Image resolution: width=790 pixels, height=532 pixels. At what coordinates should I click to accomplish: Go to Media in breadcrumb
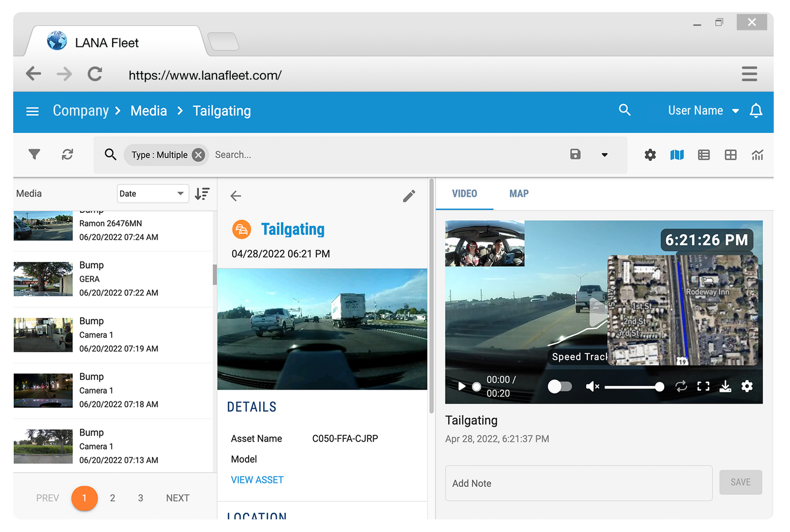149,111
